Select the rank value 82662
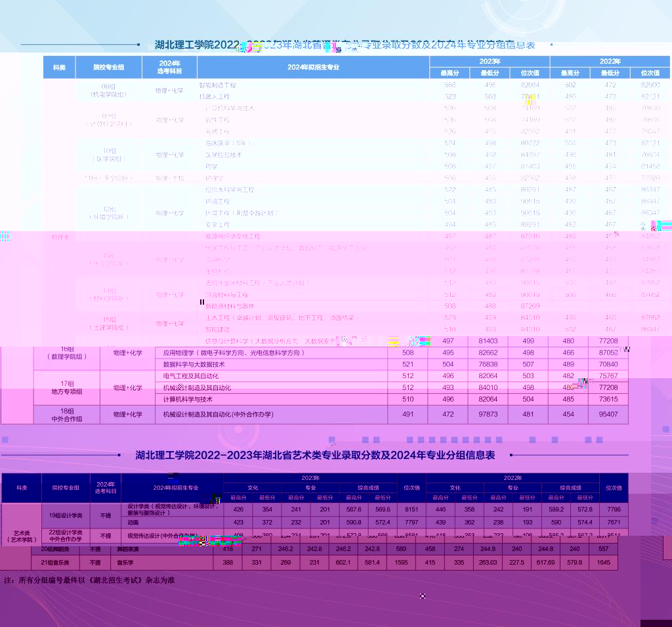Viewport: 672px width, 627px height. 488,353
